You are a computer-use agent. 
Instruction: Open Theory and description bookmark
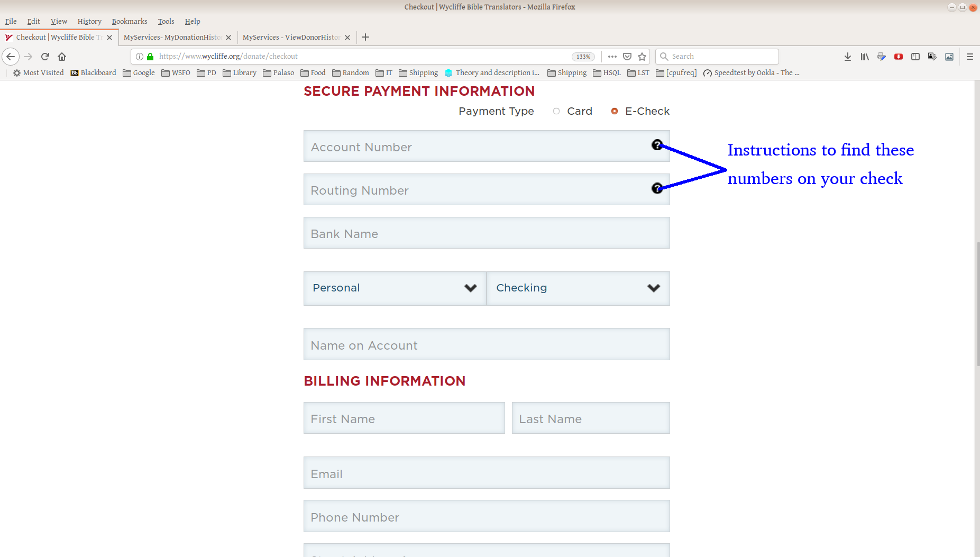point(492,73)
